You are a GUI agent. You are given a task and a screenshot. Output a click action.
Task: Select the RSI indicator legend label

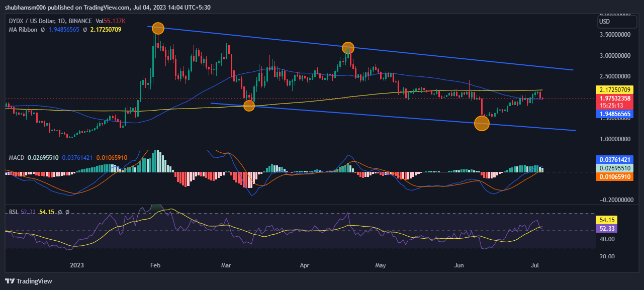coord(13,212)
